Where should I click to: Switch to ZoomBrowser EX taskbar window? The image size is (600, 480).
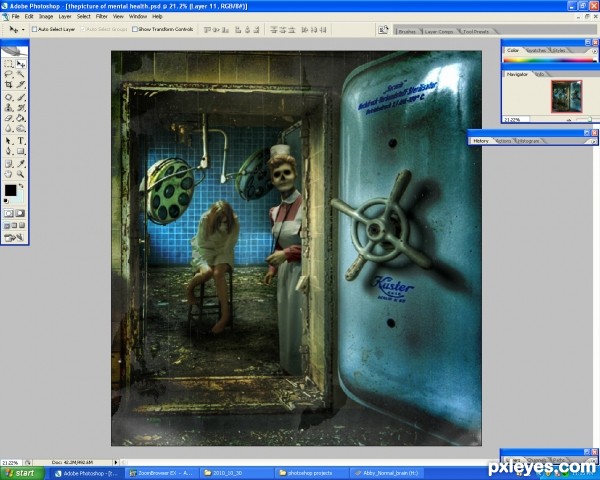tap(163, 473)
